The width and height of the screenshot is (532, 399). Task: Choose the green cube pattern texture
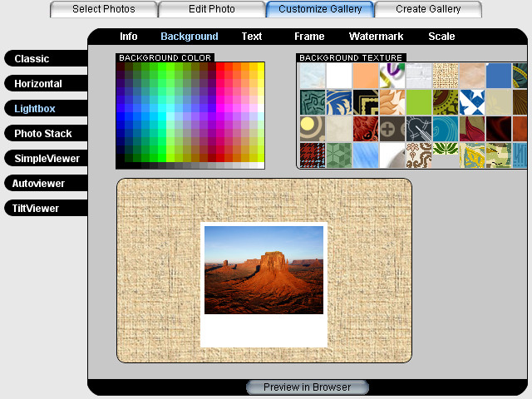coord(339,155)
